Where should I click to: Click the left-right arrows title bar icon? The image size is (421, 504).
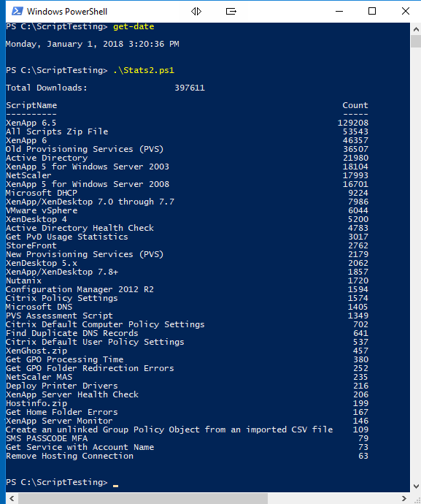point(196,12)
